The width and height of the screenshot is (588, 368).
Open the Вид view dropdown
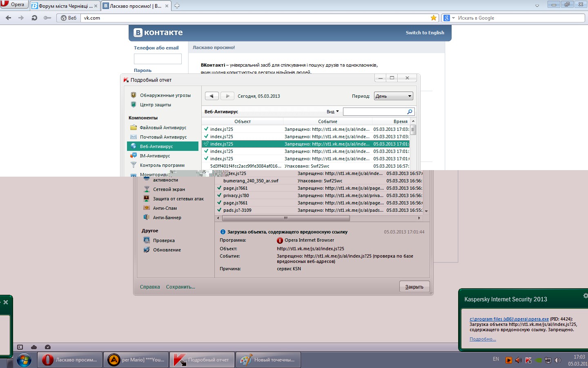pyautogui.click(x=332, y=112)
